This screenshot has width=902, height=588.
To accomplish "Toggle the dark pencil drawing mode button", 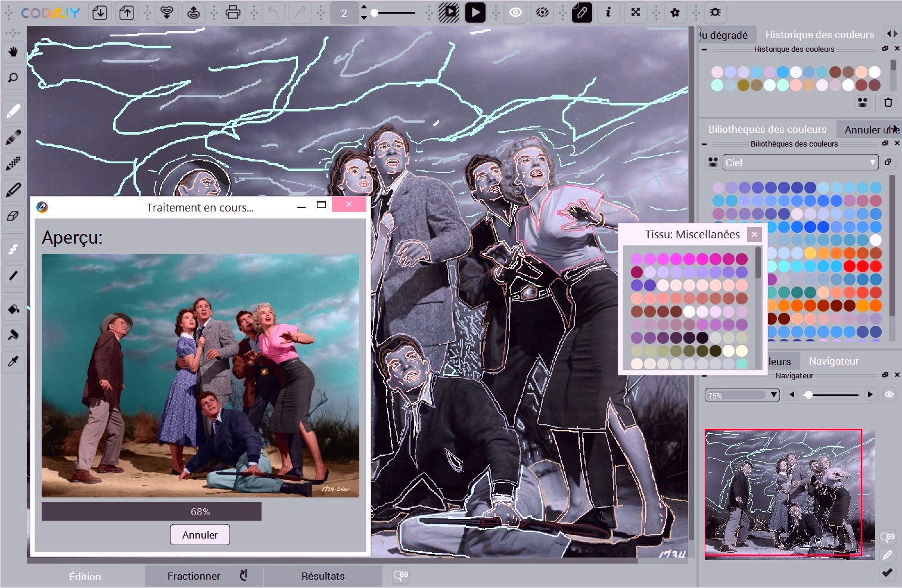I will pyautogui.click(x=582, y=13).
